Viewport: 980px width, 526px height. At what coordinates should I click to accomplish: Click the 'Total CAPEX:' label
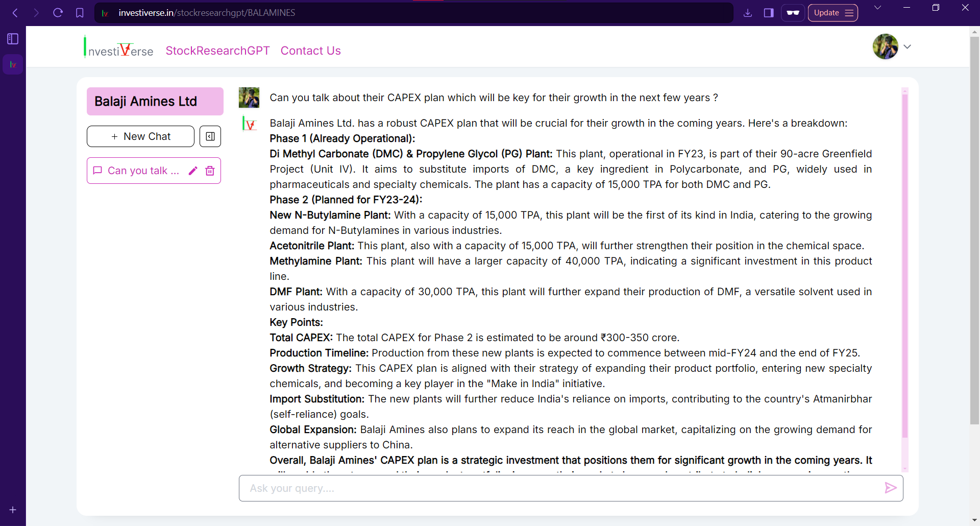301,338
